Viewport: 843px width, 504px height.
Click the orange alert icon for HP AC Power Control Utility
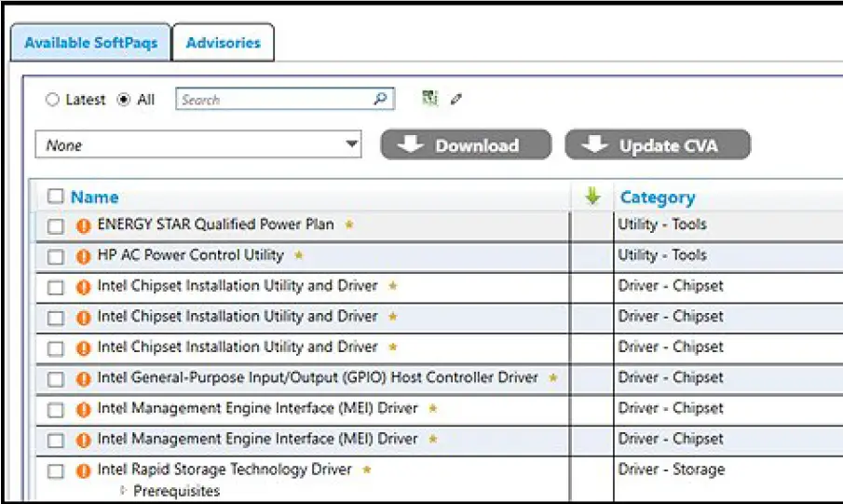(x=83, y=256)
